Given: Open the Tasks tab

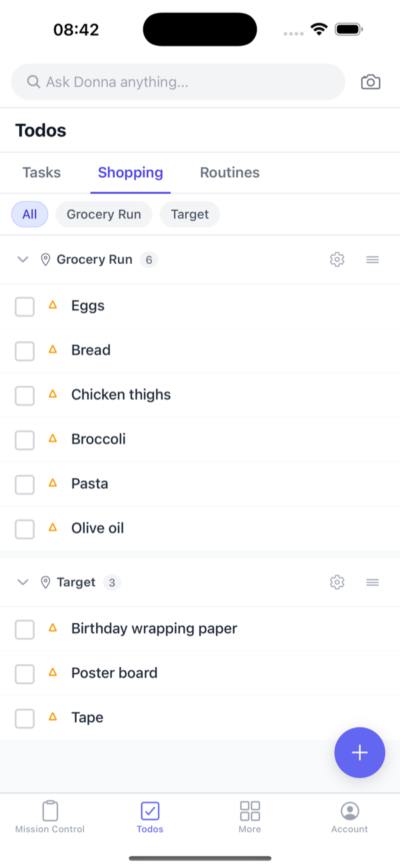Looking at the screenshot, I should tap(41, 173).
